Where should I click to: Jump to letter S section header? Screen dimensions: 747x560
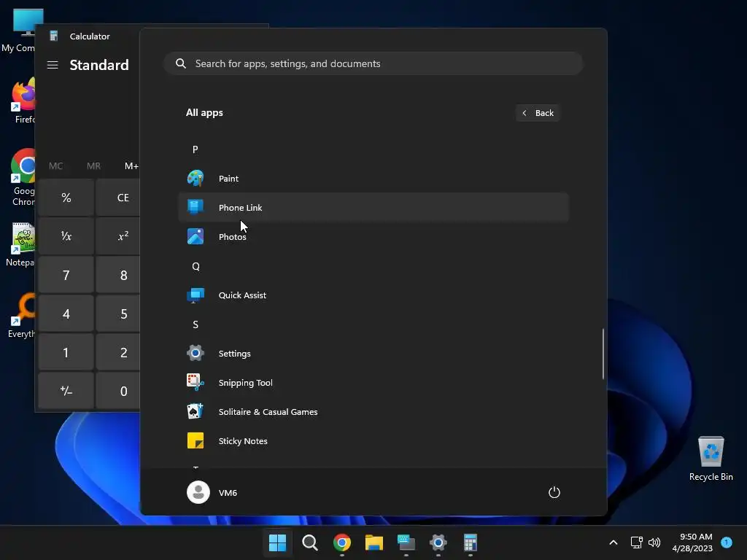(x=196, y=324)
